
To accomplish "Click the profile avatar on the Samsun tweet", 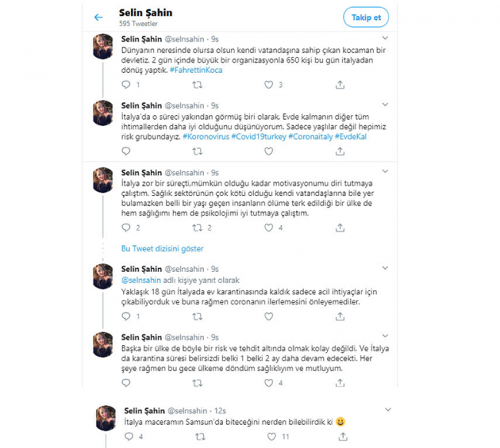I will pyautogui.click(x=105, y=419).
